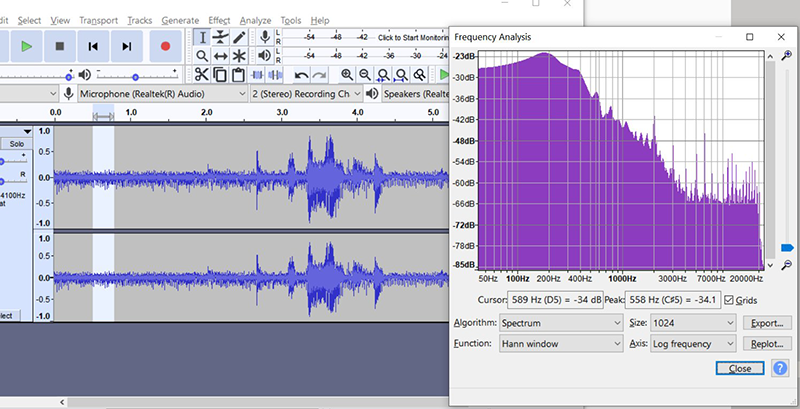The width and height of the screenshot is (800, 409).
Task: Click the Export... button
Action: pyautogui.click(x=769, y=324)
